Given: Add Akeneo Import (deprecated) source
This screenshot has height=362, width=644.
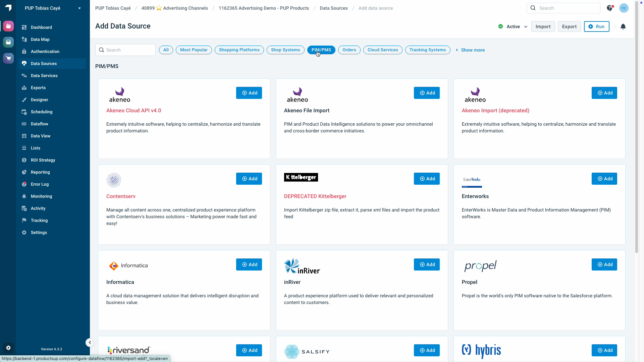Looking at the screenshot, I should click(x=604, y=93).
